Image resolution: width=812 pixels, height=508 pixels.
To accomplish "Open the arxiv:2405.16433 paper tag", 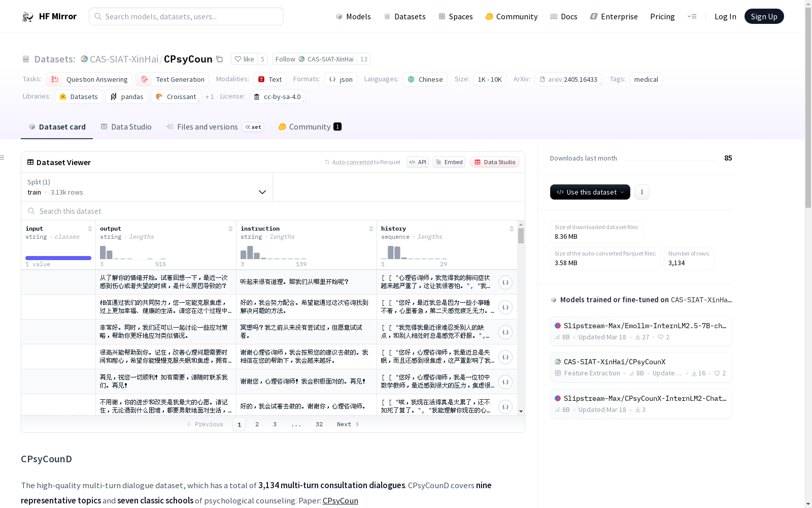I will tap(568, 79).
